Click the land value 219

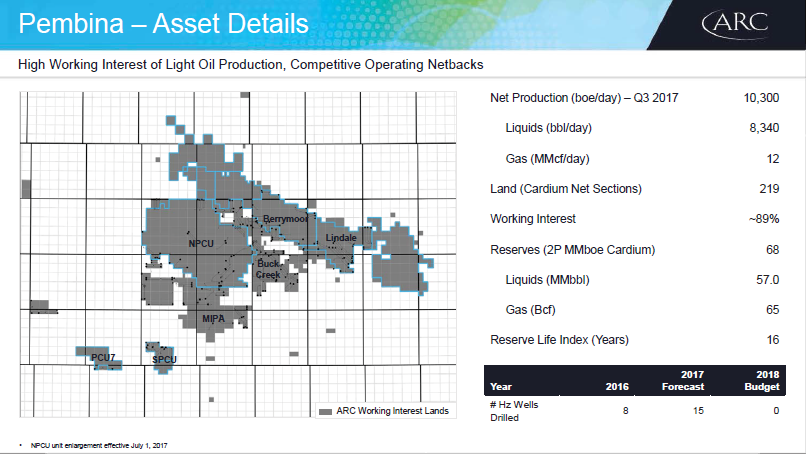click(x=770, y=189)
